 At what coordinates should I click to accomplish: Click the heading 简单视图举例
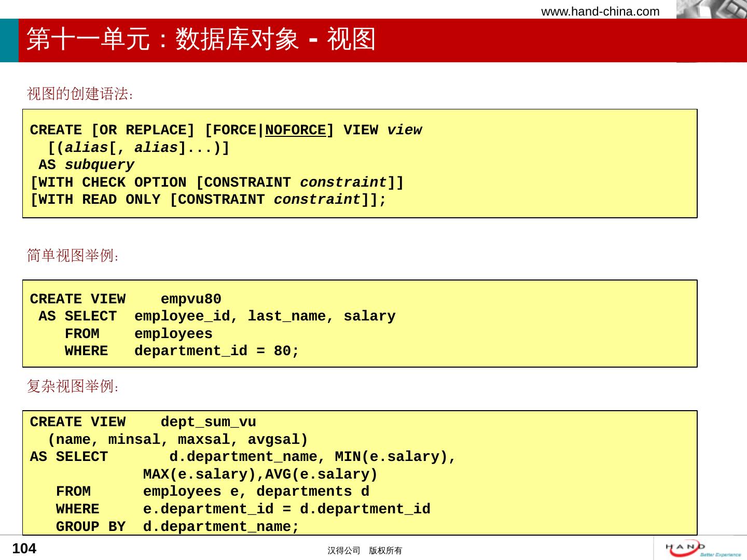click(74, 256)
